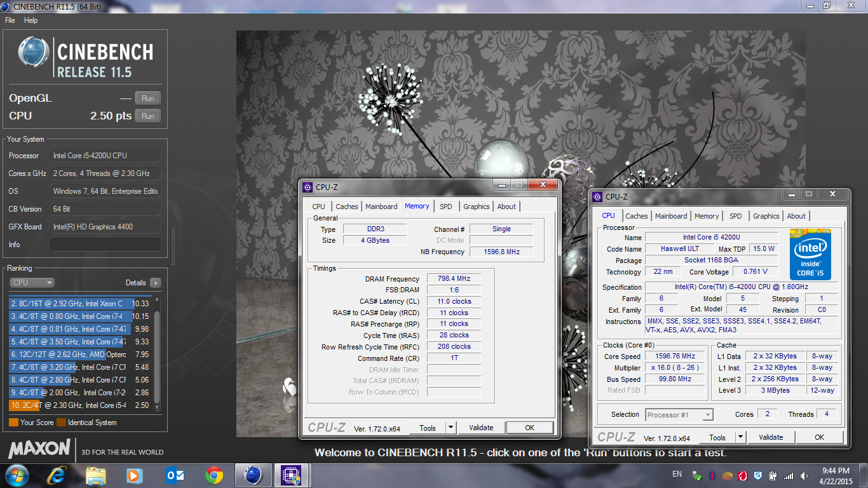This screenshot has height=488, width=868.
Task: Click CPU-Z processor window title icon
Action: click(597, 197)
